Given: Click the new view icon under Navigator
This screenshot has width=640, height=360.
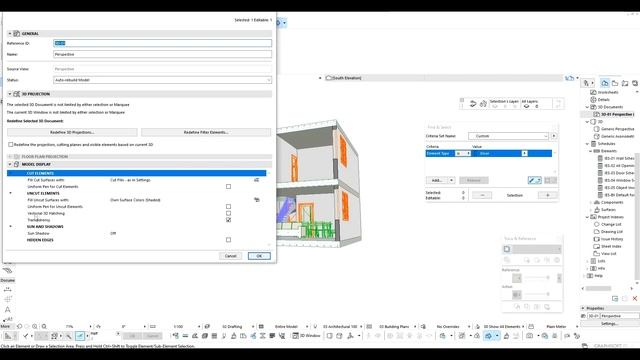Looking at the screenshot, I should 615,298.
